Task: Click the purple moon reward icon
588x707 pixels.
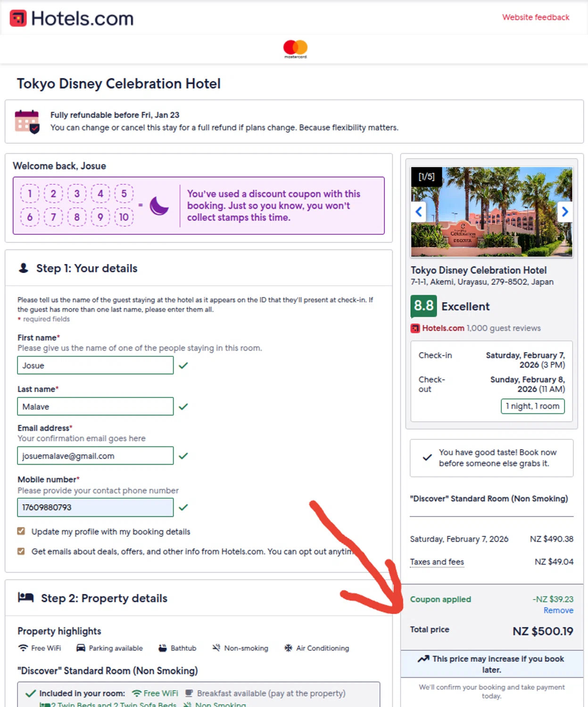Action: click(x=159, y=206)
